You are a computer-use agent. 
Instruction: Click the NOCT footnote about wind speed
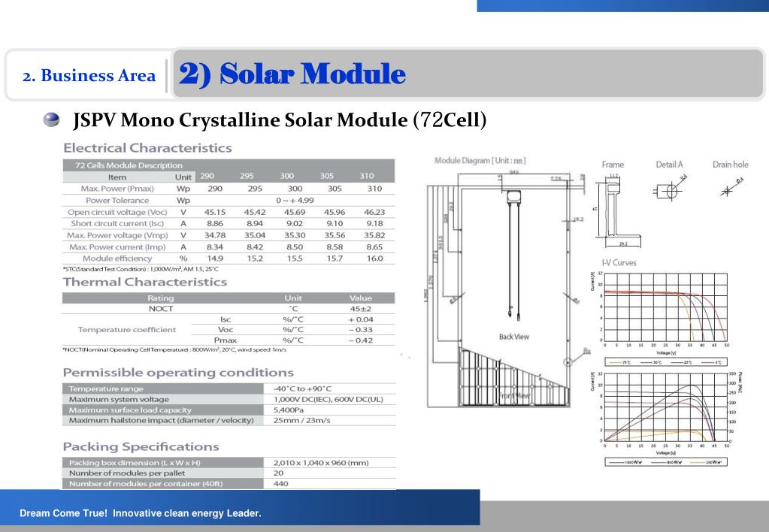pos(174,350)
